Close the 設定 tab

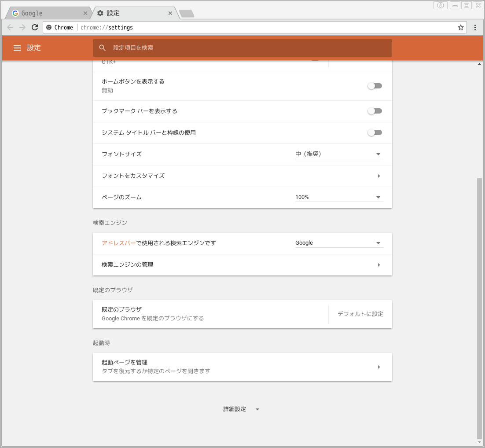click(x=170, y=13)
